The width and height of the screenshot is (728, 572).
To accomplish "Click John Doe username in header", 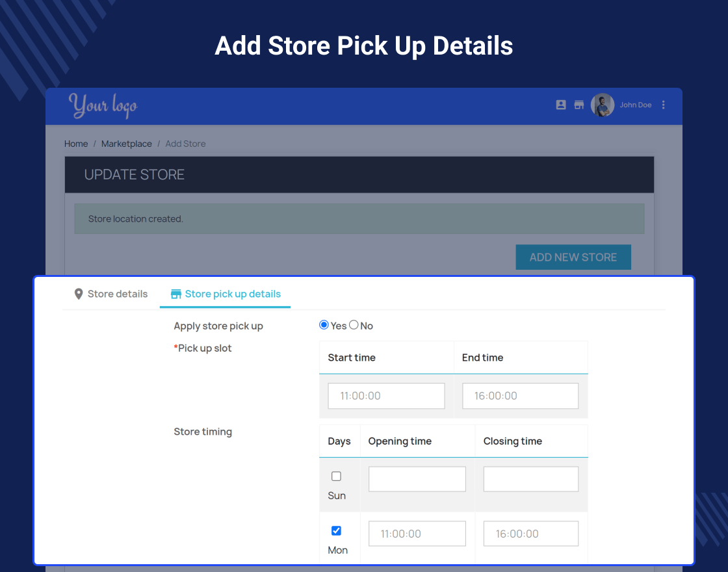I will click(636, 105).
